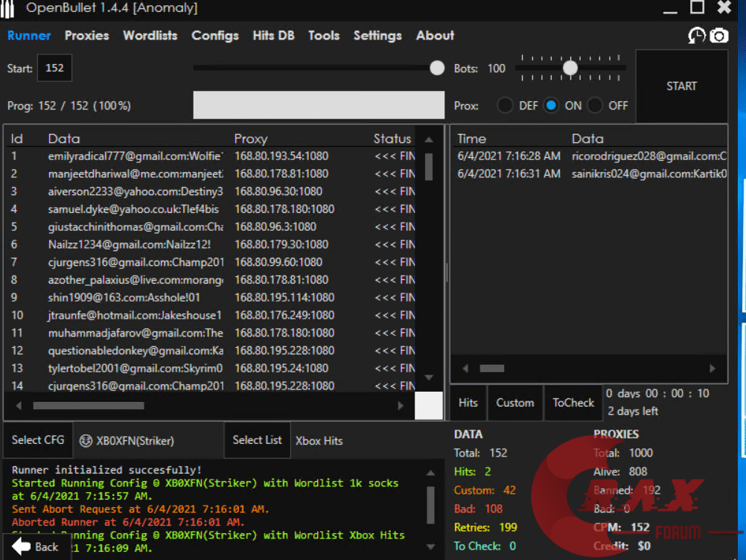Viewport: 746px width, 560px height.
Task: Open the Proxies tab
Action: coord(86,35)
